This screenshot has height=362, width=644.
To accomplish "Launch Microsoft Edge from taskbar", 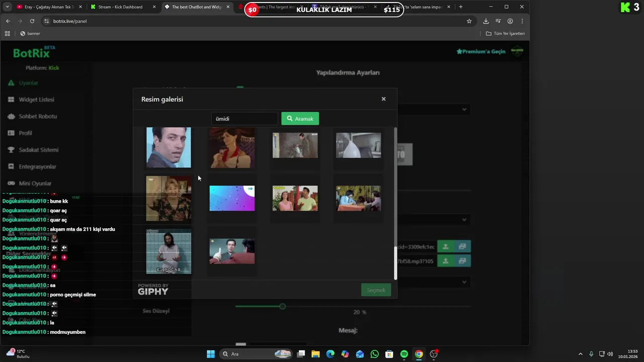I will pos(330,354).
